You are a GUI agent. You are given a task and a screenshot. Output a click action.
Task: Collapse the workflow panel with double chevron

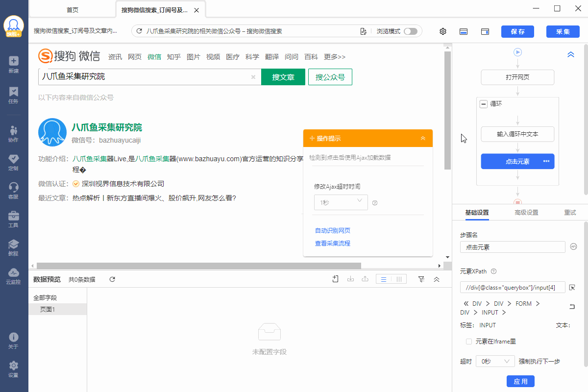tap(570, 55)
